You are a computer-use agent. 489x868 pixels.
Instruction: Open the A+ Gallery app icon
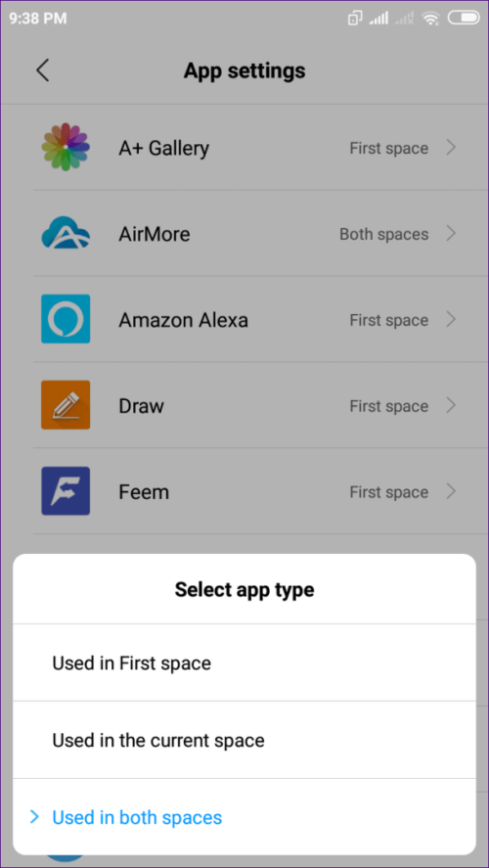(66, 147)
